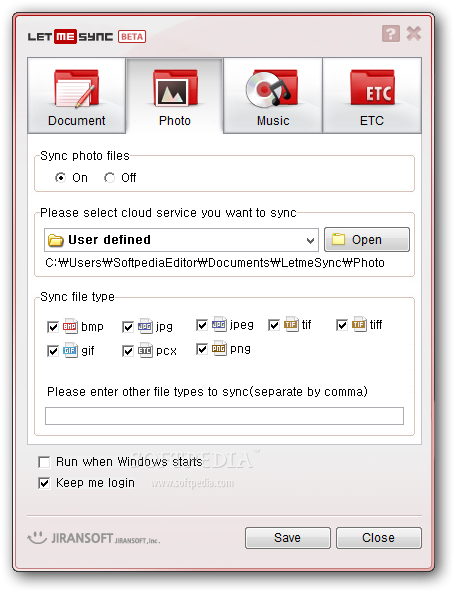Image resolution: width=455 pixels, height=592 pixels.
Task: Click the 'Sync file type' group label
Action: (77, 297)
